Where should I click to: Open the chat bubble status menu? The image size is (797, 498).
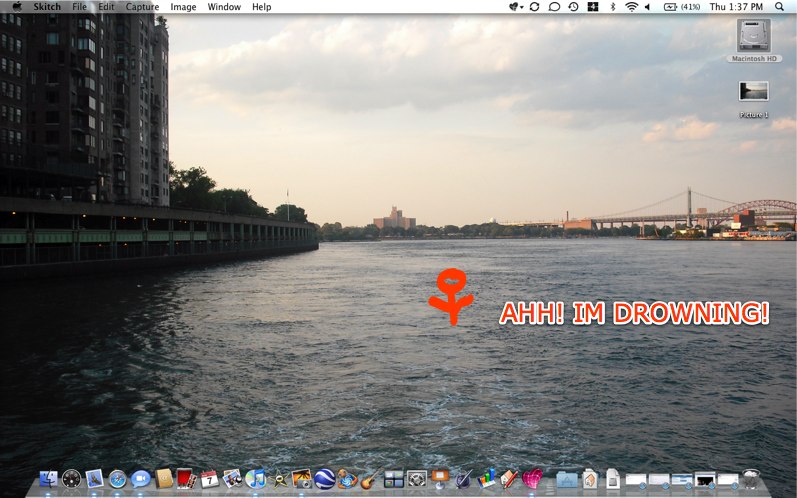click(x=554, y=7)
